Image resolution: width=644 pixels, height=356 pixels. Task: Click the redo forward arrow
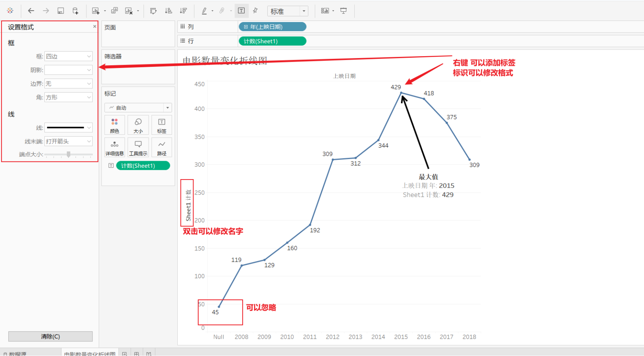[x=46, y=11]
